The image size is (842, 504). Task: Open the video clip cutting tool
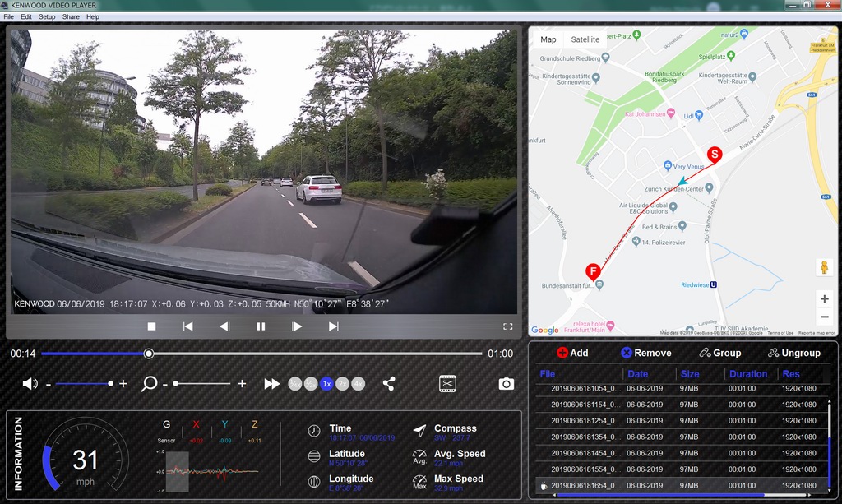tap(447, 384)
